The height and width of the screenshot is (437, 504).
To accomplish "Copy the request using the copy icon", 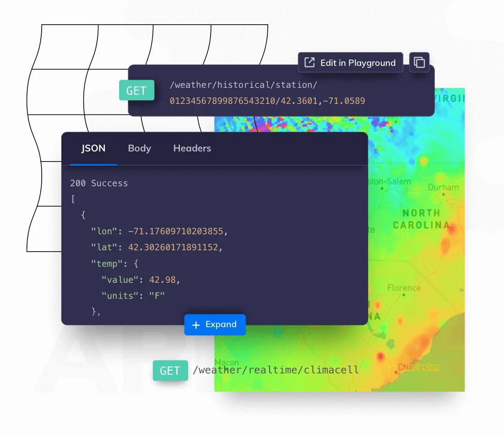I will [419, 62].
